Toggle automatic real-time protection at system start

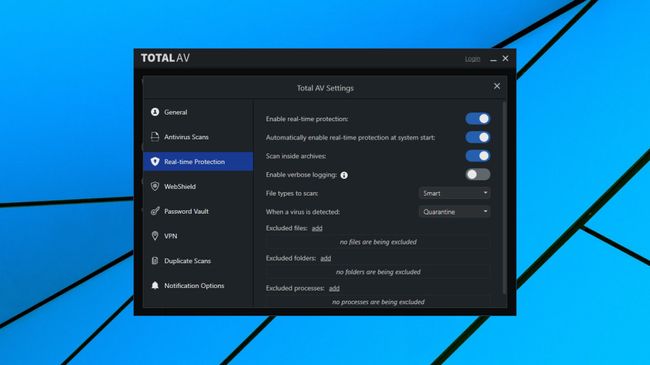coord(478,137)
